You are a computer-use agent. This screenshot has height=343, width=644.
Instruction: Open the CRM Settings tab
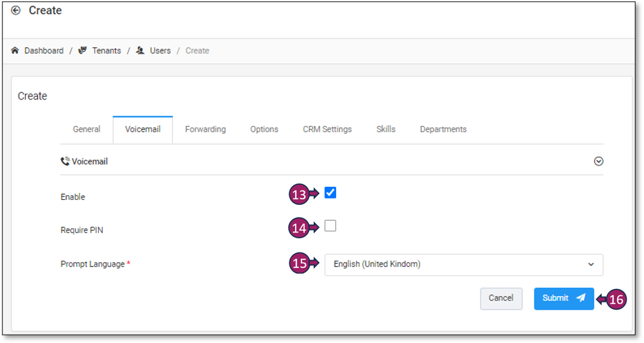[327, 129]
